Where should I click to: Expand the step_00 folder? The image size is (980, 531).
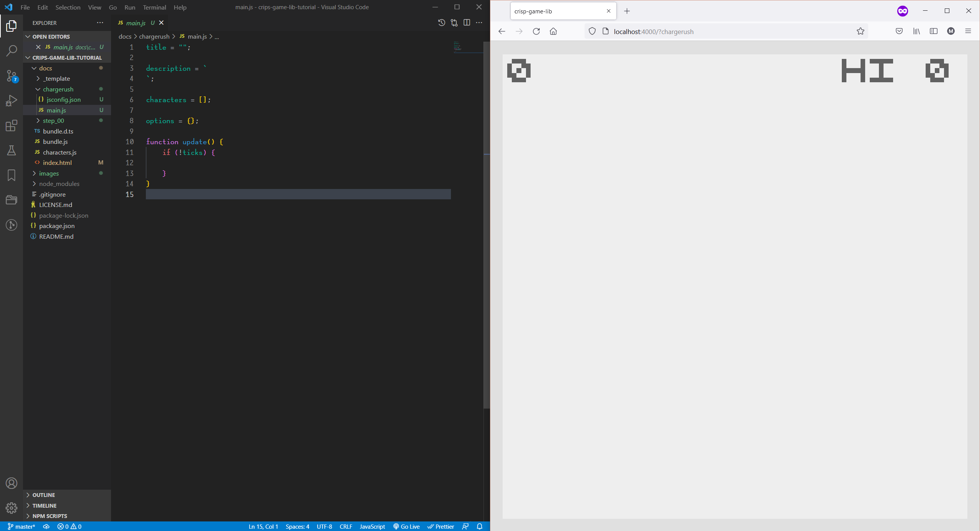point(53,121)
